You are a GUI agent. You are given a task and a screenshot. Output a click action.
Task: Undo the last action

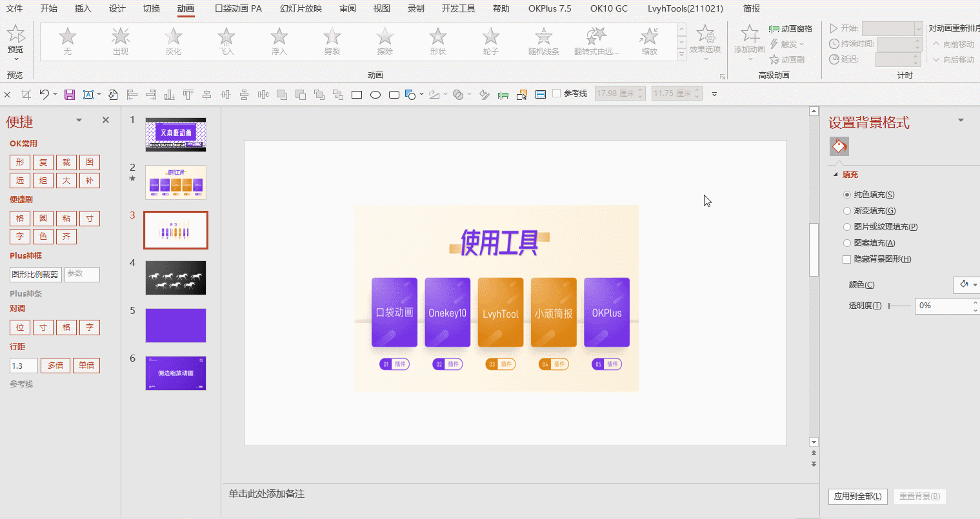(43, 95)
